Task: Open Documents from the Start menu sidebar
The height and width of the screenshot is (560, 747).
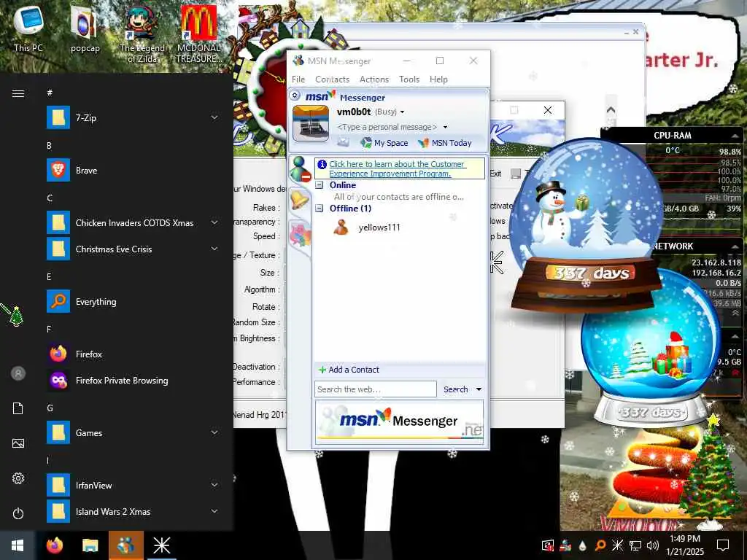Action: point(18,408)
